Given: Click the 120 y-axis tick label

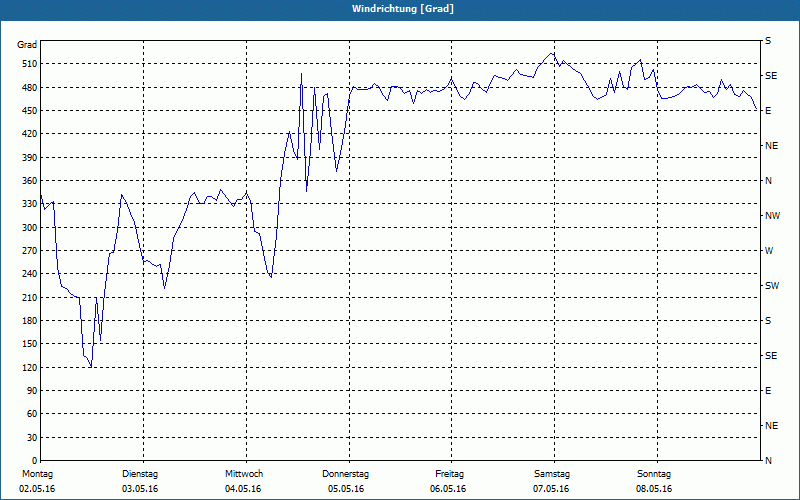Looking at the screenshot, I should pyautogui.click(x=30, y=367).
